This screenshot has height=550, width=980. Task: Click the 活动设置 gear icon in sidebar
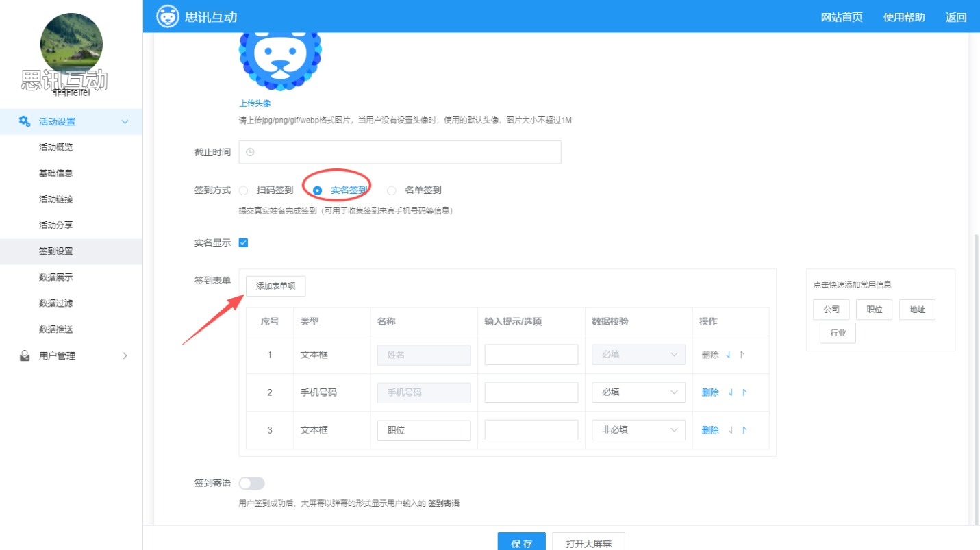pyautogui.click(x=25, y=121)
